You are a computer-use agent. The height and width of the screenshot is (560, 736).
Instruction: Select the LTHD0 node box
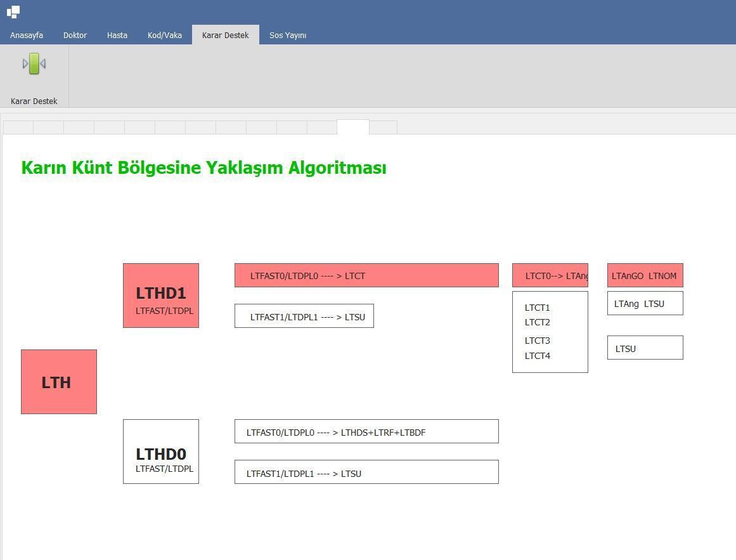tap(161, 452)
